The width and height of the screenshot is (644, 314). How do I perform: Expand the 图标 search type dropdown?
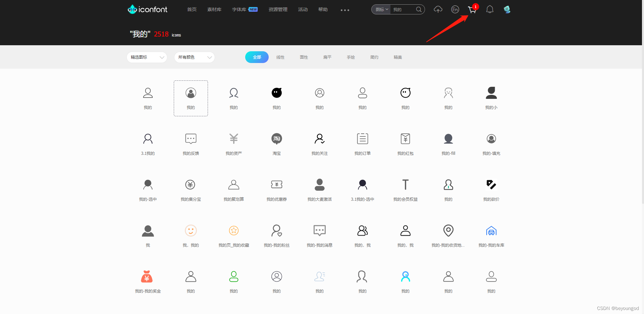click(x=382, y=9)
